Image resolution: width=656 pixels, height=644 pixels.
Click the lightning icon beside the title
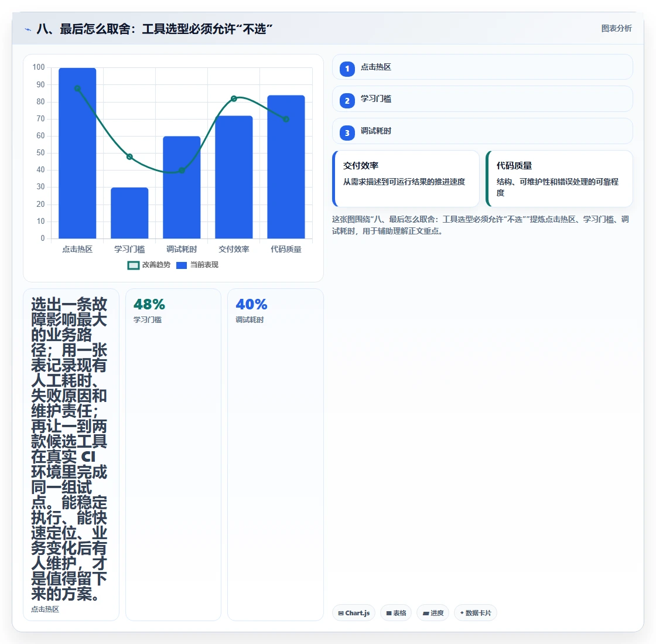pyautogui.click(x=28, y=29)
